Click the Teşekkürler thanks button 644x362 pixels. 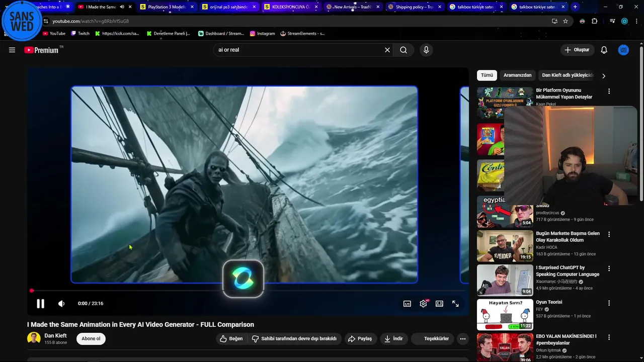433,338
